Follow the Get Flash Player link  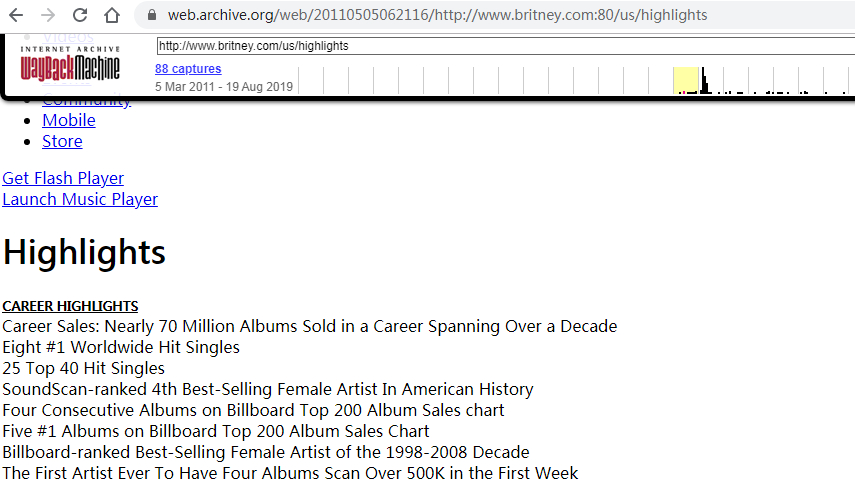63,178
